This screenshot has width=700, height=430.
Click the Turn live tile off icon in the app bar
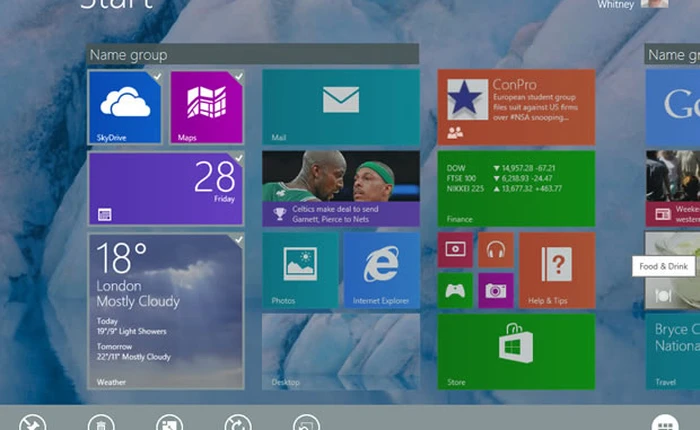238,422
